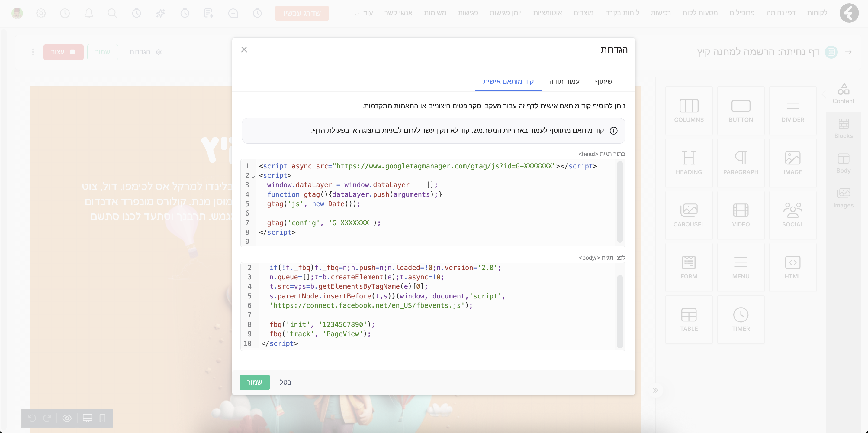The height and width of the screenshot is (433, 868).
Task: Toggle preview eye icon in bottom toolbar
Action: [x=67, y=418]
